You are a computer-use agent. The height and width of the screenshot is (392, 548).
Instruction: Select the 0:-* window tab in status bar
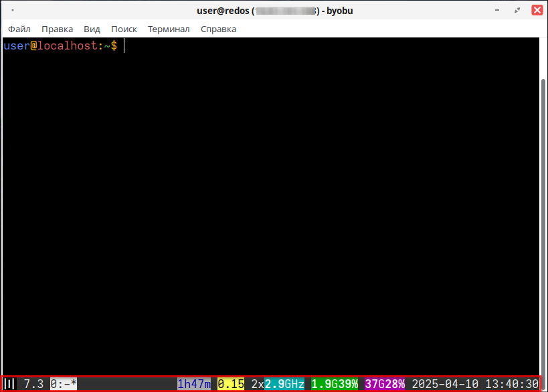click(64, 384)
